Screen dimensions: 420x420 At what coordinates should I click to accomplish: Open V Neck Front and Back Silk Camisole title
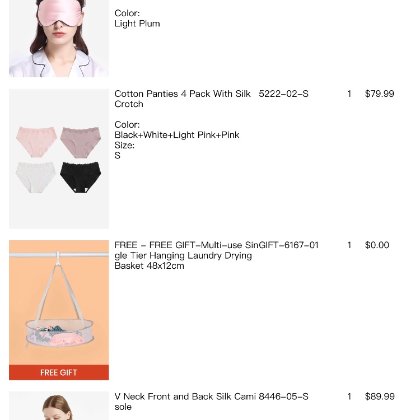185,401
